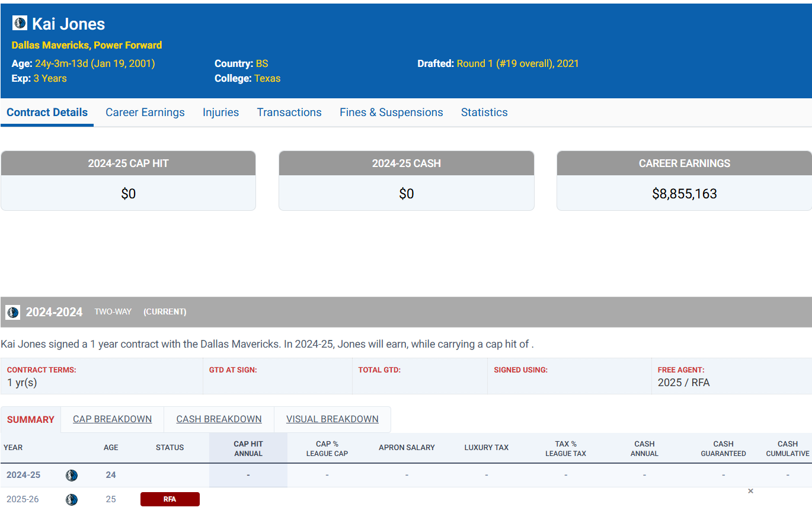Viewport: 812px width, 517px height.
Task: Click the 2024-25 Cap Hit card heading
Action: coord(129,163)
